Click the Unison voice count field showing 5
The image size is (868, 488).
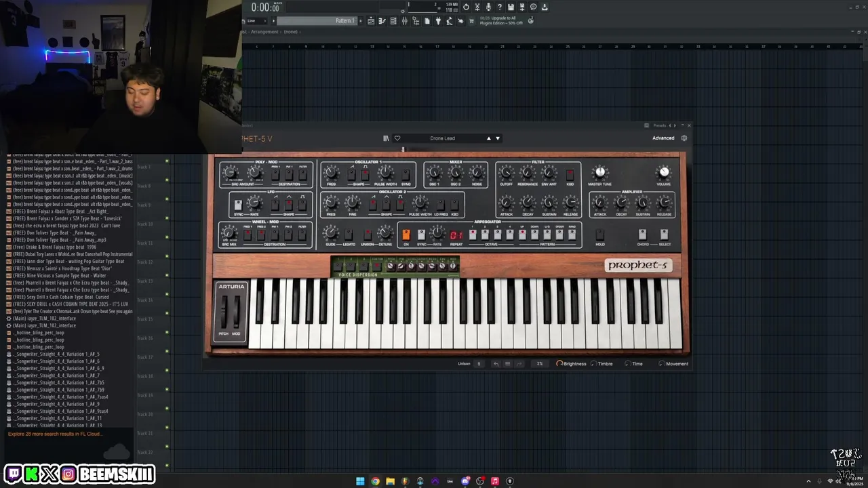(x=479, y=364)
